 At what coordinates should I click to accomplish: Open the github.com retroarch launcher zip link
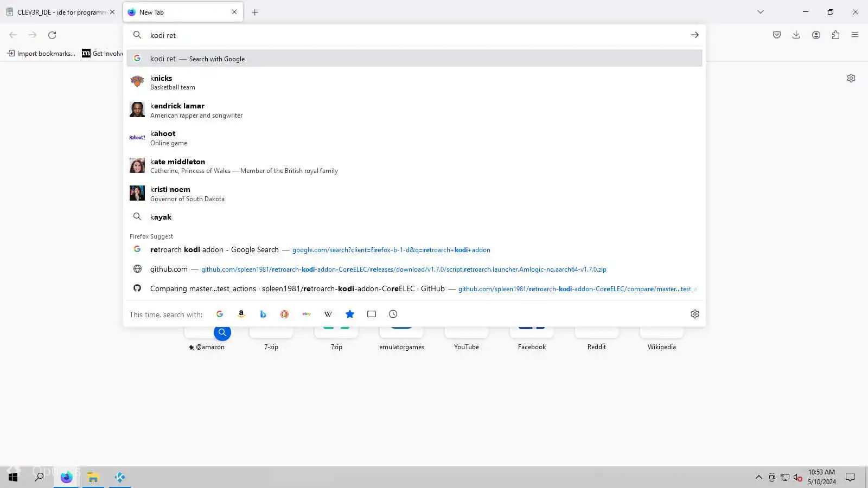point(414,269)
